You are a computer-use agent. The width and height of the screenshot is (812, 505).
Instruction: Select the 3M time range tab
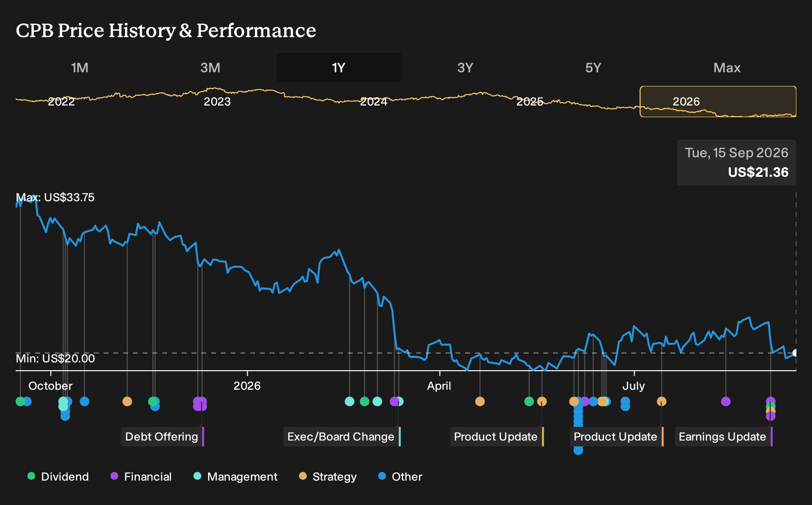click(210, 67)
